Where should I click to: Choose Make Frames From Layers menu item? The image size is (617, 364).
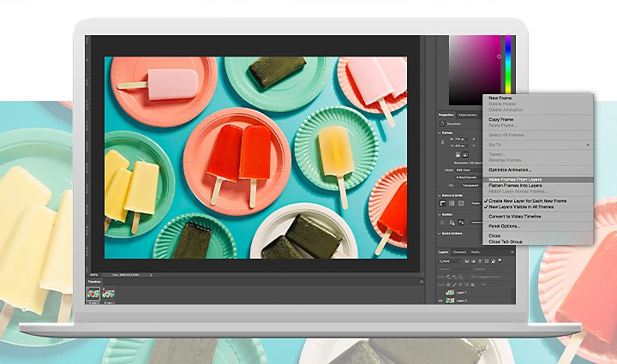[x=515, y=180]
